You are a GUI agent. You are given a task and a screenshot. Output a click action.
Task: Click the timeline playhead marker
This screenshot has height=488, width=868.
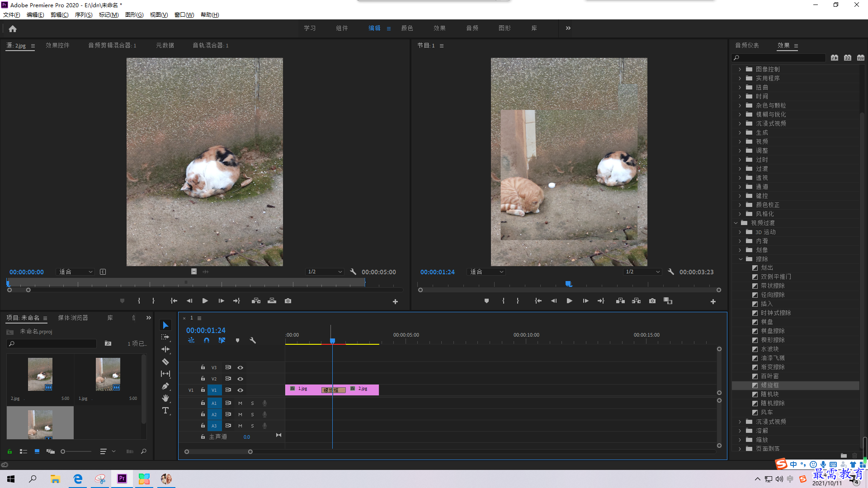coord(332,341)
